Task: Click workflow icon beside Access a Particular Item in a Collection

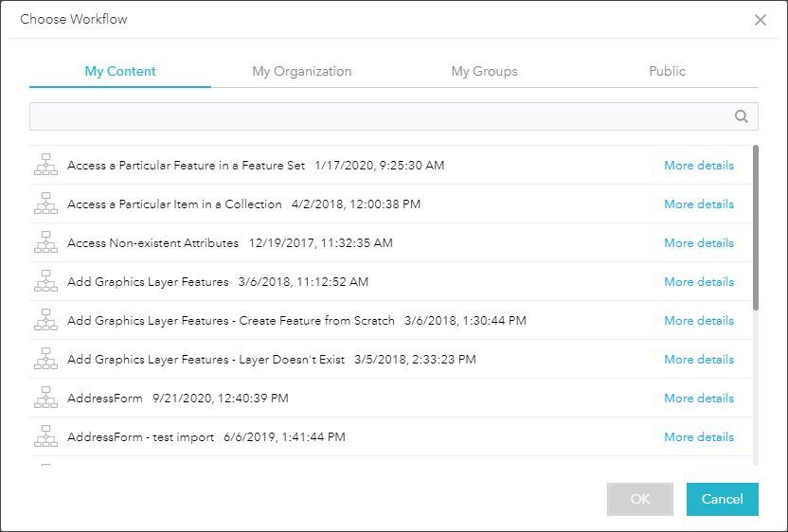Action: coord(45,204)
